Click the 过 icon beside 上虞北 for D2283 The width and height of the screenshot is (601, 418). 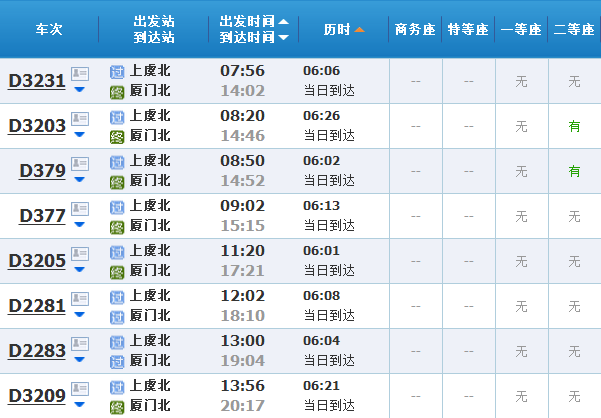(x=117, y=342)
